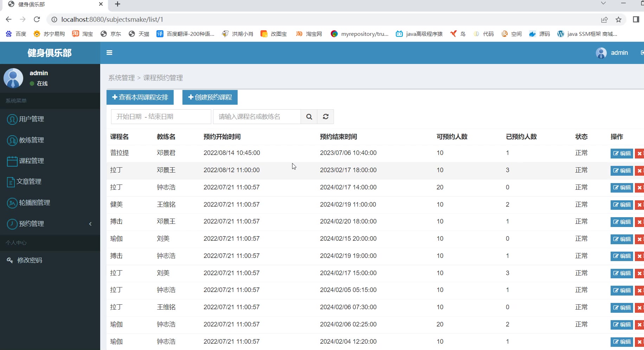Open the 百度翻译 bookmark
The height and width of the screenshot is (350, 644).
click(185, 34)
